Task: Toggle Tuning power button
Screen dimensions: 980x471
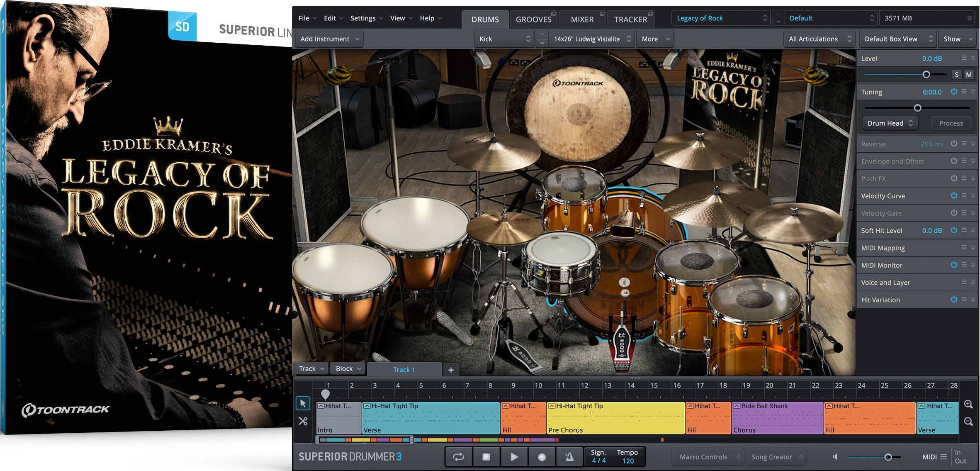Action: [954, 91]
